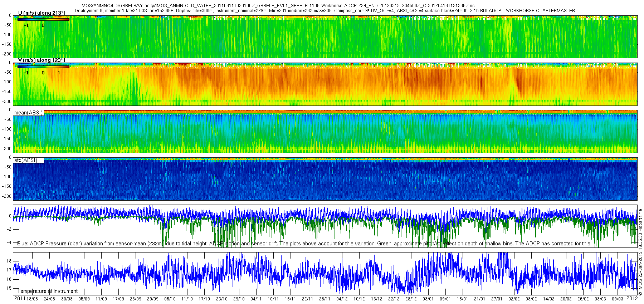Click the 09/03 date tick label

click(618, 299)
